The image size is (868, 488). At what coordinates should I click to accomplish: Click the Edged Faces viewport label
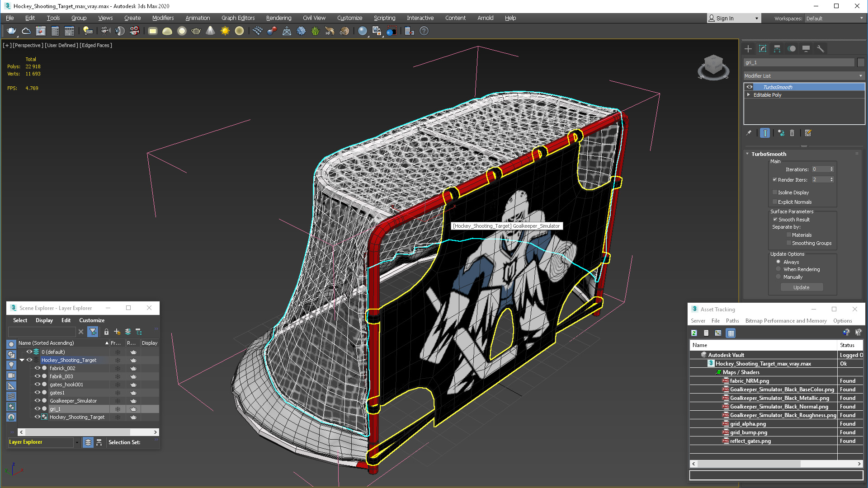click(96, 45)
